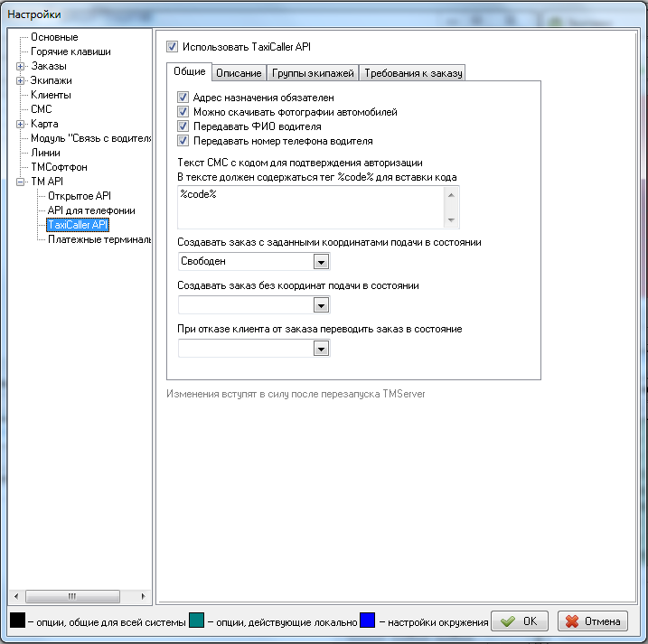Switch to the Описание tab
This screenshot has height=644, width=648.
point(239,73)
